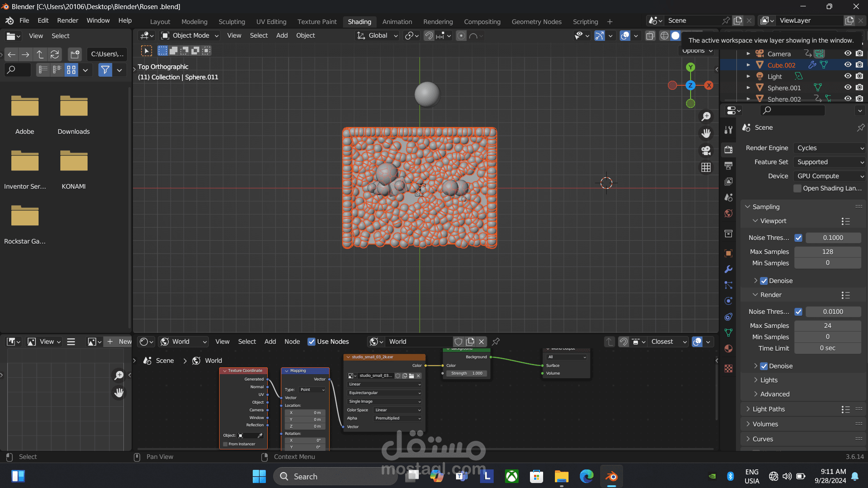Launch Microsoft Edge from the taskbar
The image size is (868, 488).
coord(586,476)
